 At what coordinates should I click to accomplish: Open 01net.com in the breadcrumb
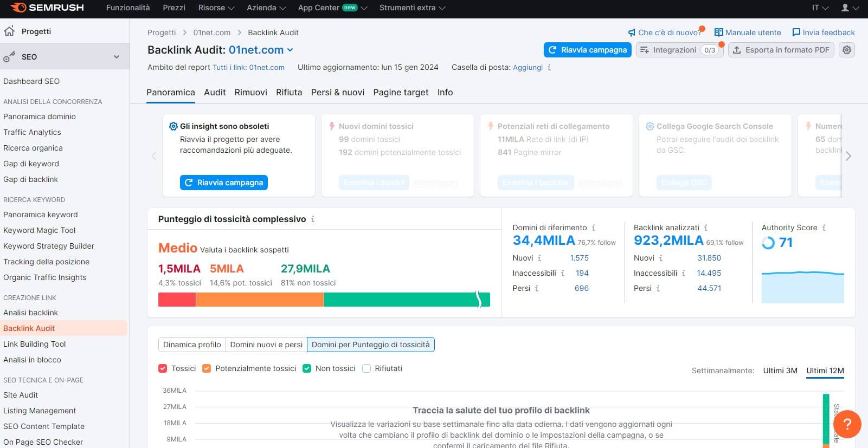click(x=211, y=33)
